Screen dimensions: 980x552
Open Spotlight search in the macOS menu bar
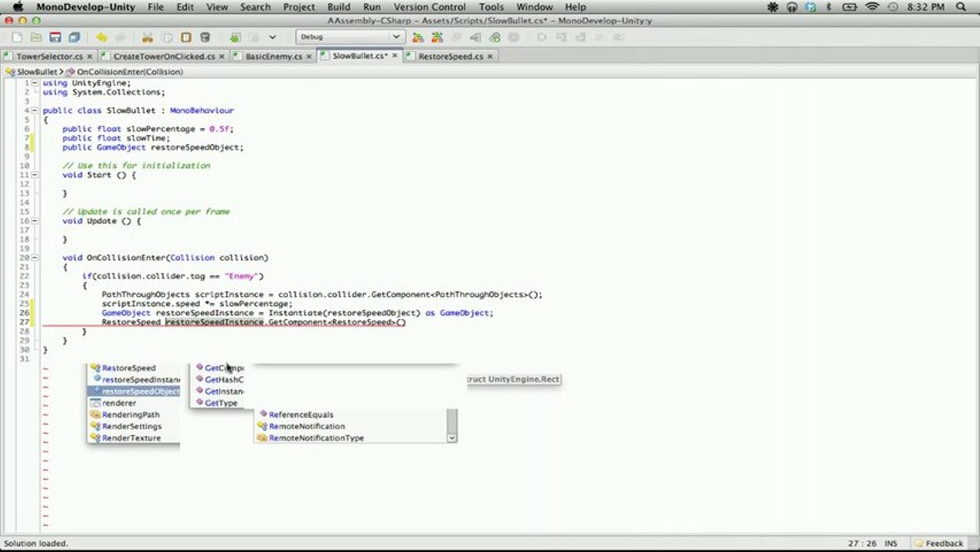tap(961, 7)
